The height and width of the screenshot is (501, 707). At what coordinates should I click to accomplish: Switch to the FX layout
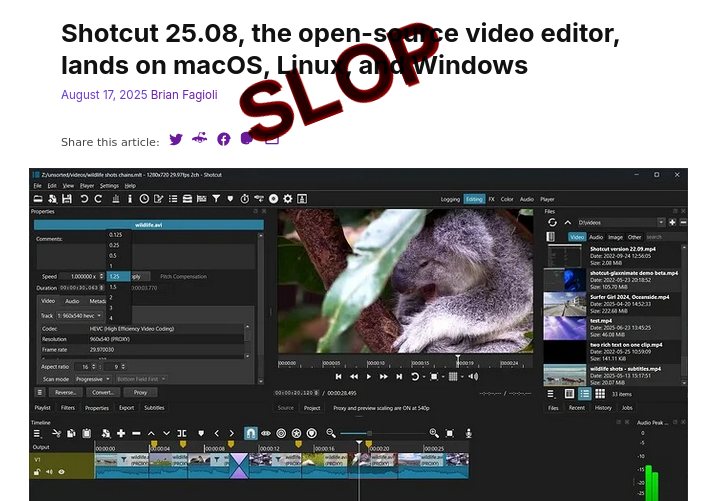(491, 199)
